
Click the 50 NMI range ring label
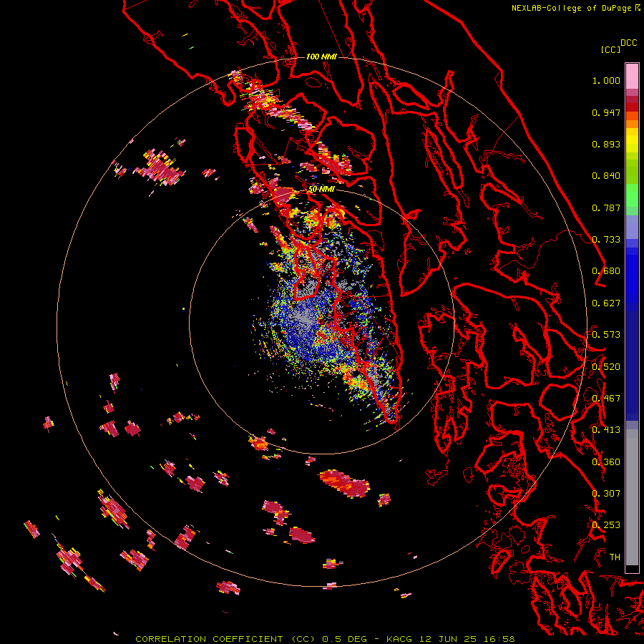[321, 190]
